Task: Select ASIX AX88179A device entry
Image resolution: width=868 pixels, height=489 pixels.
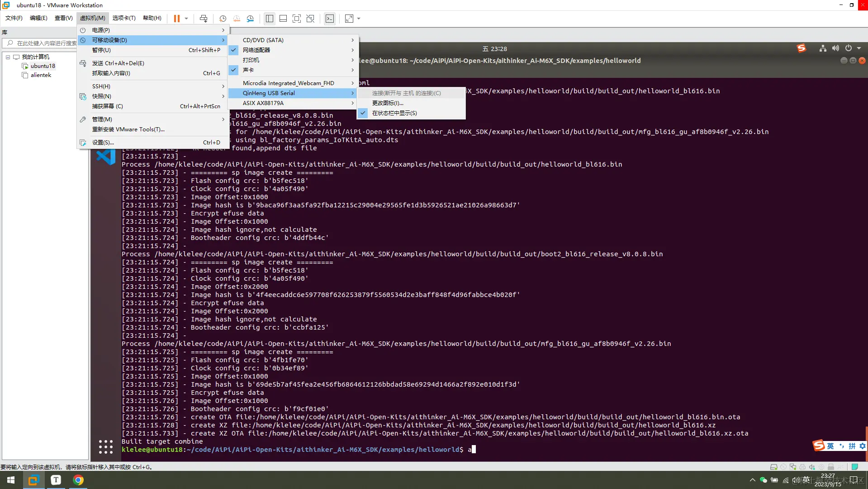Action: click(293, 103)
